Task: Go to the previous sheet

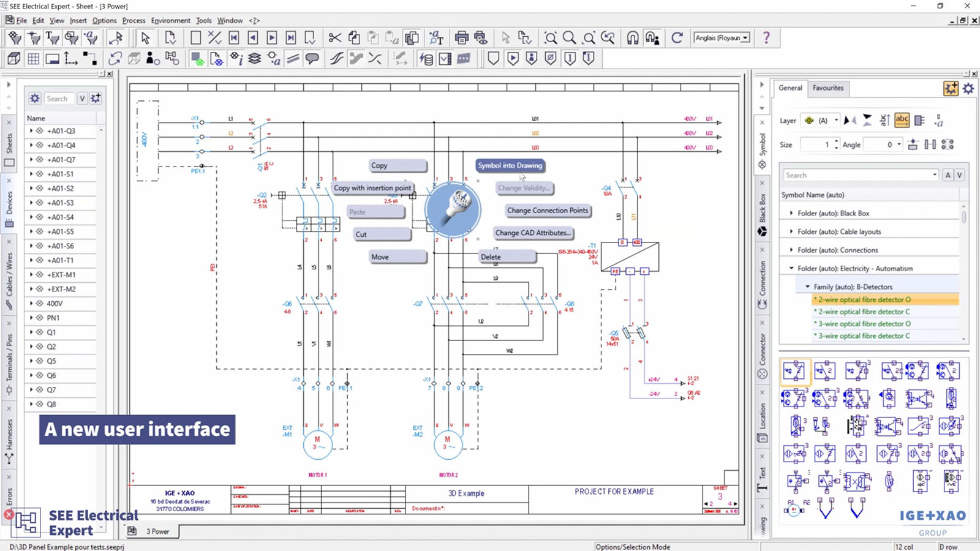Action: pyautogui.click(x=253, y=38)
